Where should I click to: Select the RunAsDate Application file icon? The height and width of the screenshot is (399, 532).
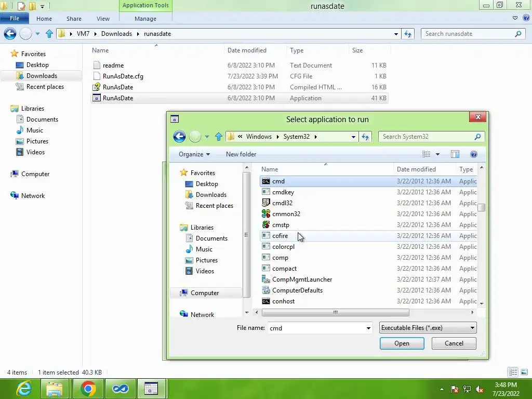click(96, 98)
